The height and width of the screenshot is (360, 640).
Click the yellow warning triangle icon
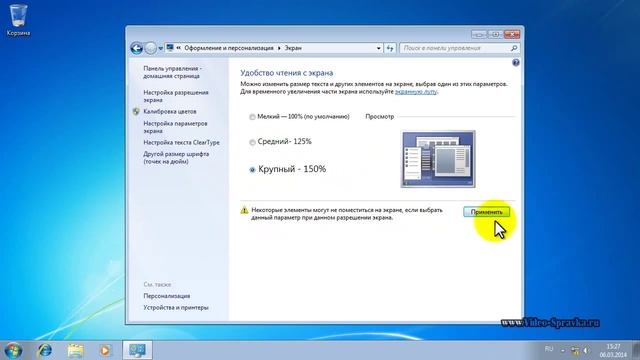click(x=244, y=210)
